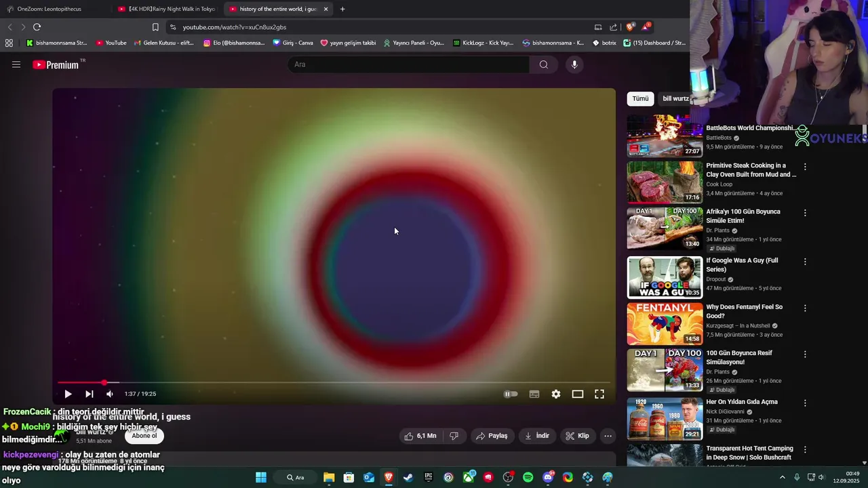The height and width of the screenshot is (488, 868).
Task: Open BattleBots World Championship video thumbnail
Action: pos(665,136)
